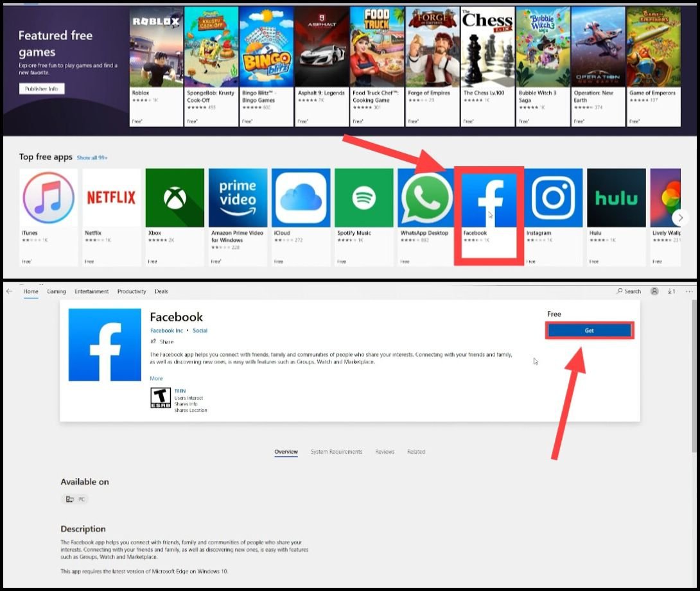Switch to the Reviews tab

point(385,452)
